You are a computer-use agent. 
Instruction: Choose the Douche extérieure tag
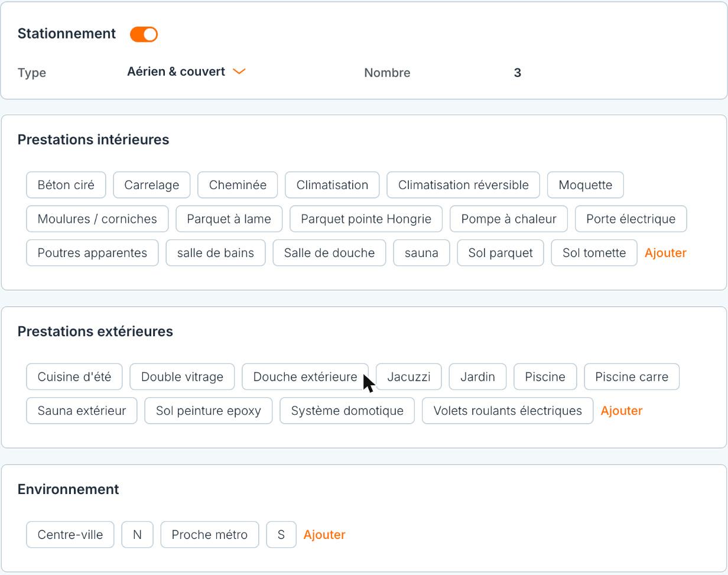tap(305, 377)
